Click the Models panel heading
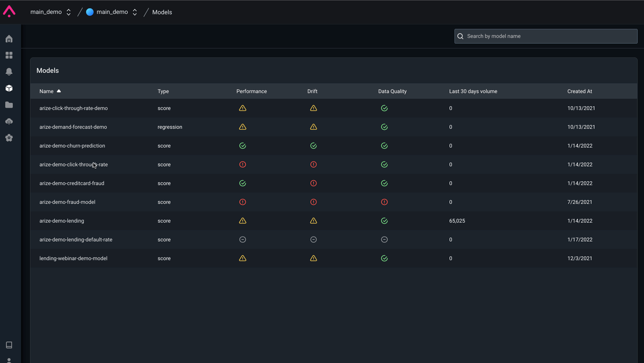644x363 pixels. click(x=48, y=71)
